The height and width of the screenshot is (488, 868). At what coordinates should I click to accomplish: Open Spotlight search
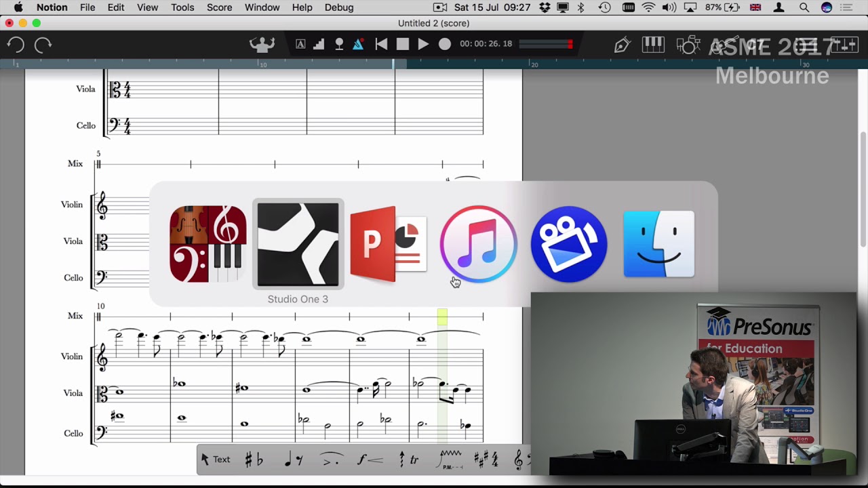[804, 7]
